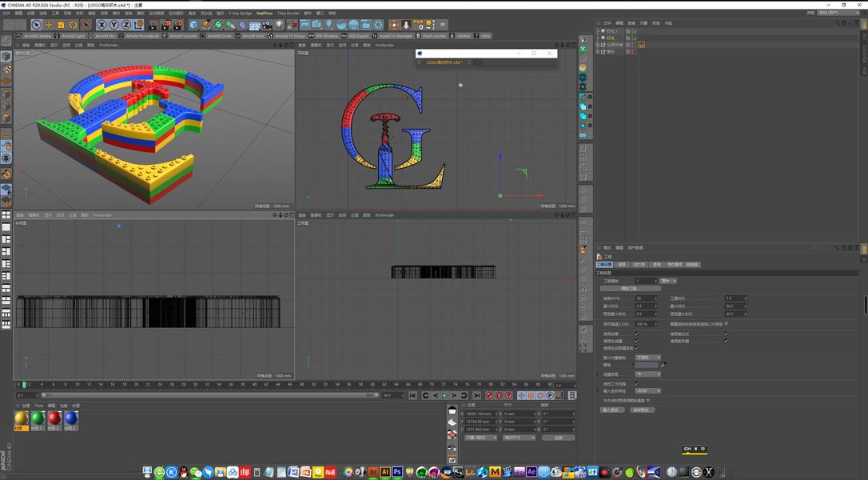Image resolution: width=868 pixels, height=480 pixels.
Task: Expand the third object row in Object Manager
Action: (599, 44)
